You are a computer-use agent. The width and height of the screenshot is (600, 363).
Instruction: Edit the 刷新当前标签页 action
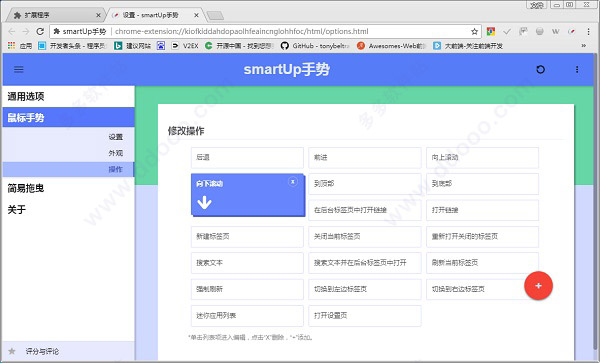point(482,263)
